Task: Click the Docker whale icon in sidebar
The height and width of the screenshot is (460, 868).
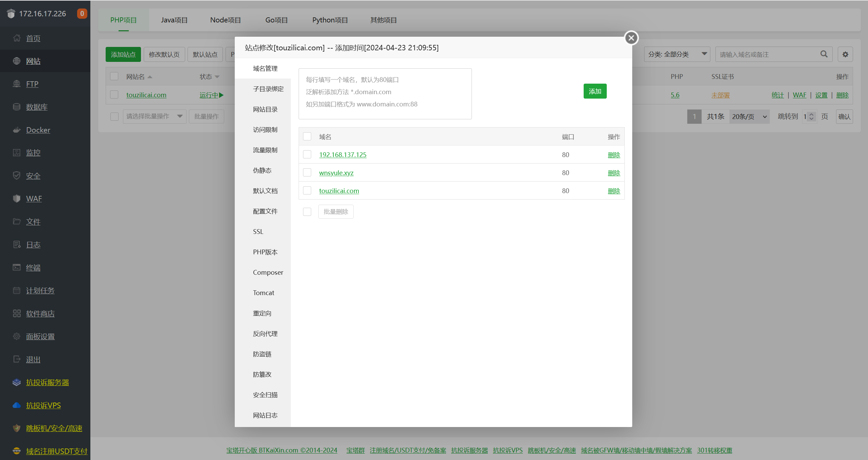Action: tap(17, 130)
